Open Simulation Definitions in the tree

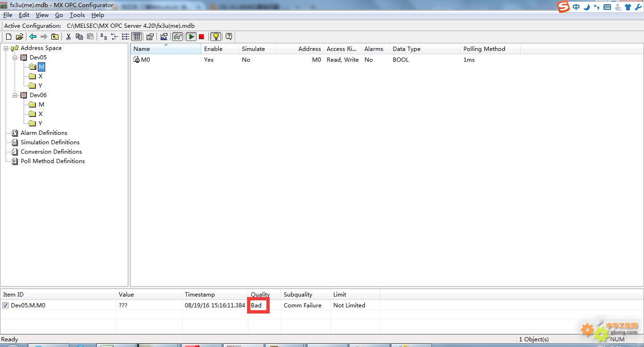point(50,142)
